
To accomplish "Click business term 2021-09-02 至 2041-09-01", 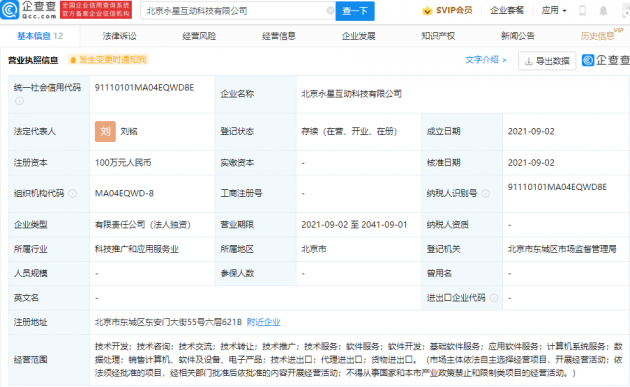I will tap(354, 225).
